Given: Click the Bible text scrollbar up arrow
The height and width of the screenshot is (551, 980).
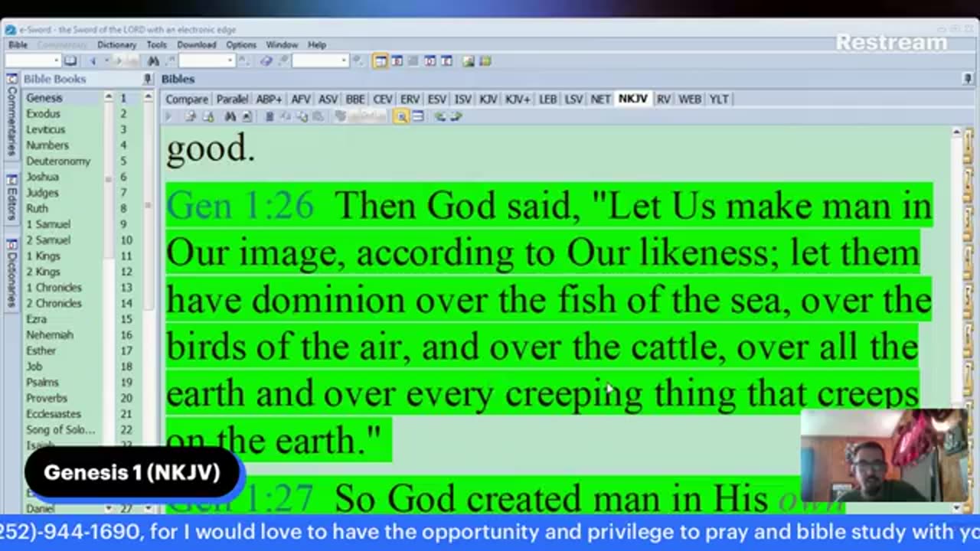Looking at the screenshot, I should [x=956, y=132].
